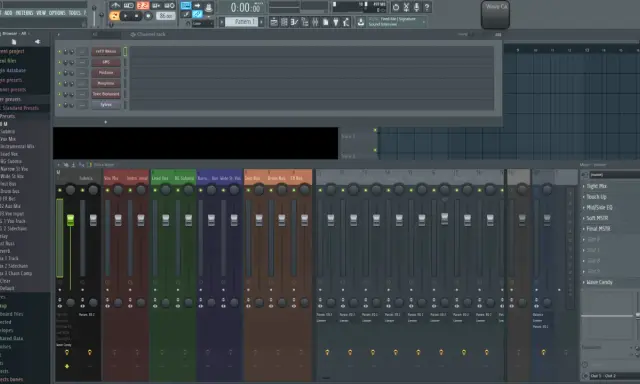Viewport: 640px width, 384px height.
Task: Open the TOOLS menu
Action: point(75,13)
